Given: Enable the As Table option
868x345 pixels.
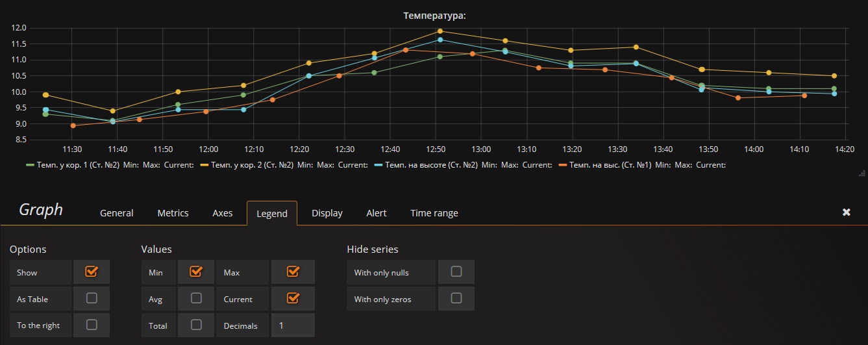Looking at the screenshot, I should [x=92, y=298].
